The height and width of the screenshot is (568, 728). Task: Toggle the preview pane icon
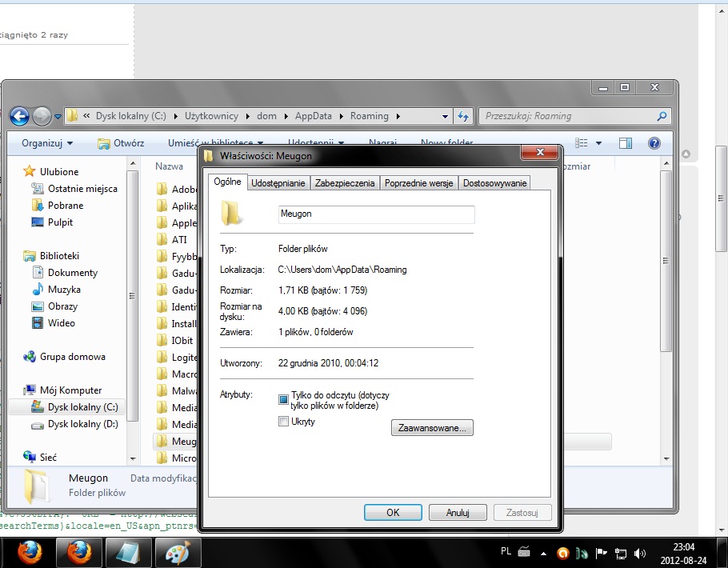tap(626, 143)
